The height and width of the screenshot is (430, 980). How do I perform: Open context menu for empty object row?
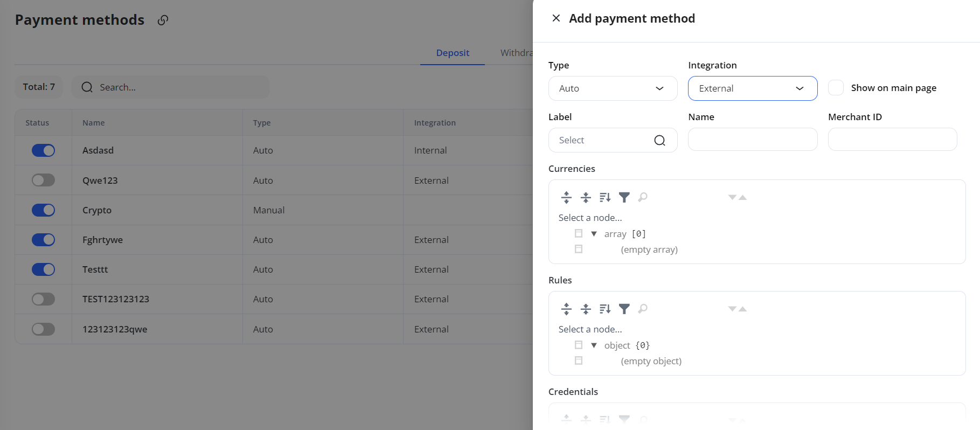pos(579,360)
